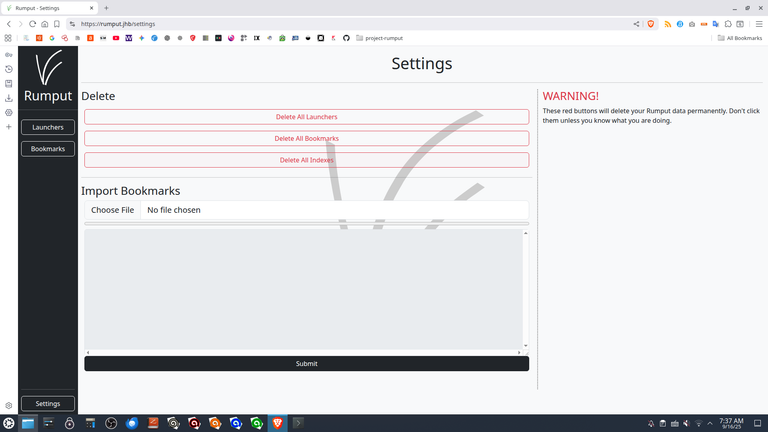Click the YouTube bookmark icon in bookmarks bar
The height and width of the screenshot is (432, 768).
pos(116,38)
